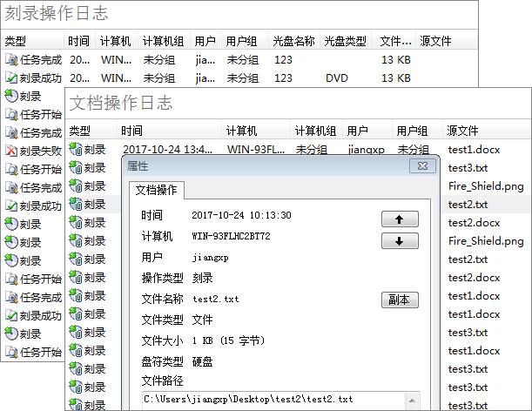Click the file path text field
The width and height of the screenshot is (532, 411).
pyautogui.click(x=274, y=399)
